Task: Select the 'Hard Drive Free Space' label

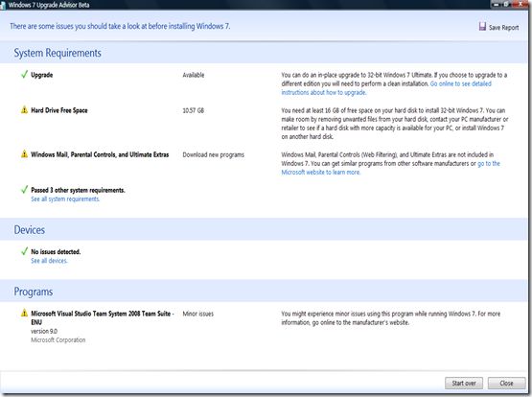Action: point(59,110)
